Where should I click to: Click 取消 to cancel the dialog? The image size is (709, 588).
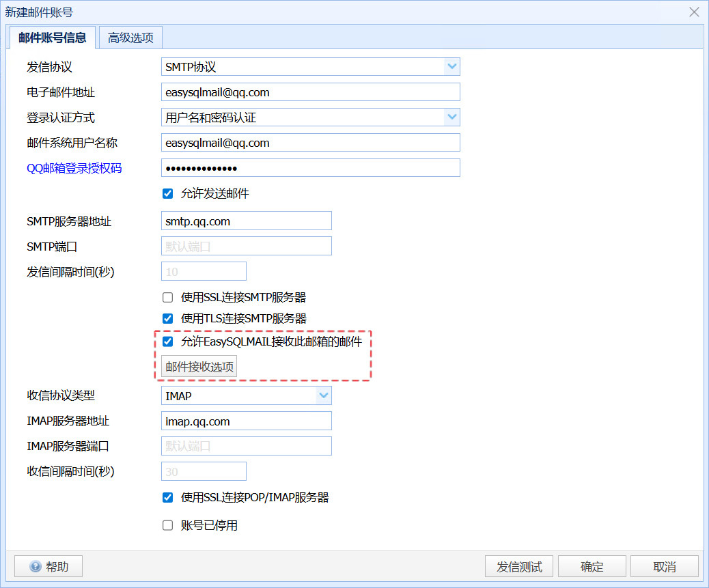point(664,565)
